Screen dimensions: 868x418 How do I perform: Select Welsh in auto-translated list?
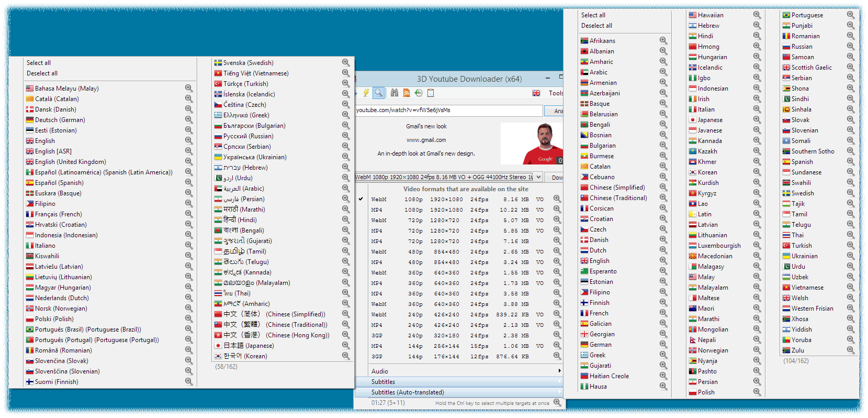pos(819,298)
